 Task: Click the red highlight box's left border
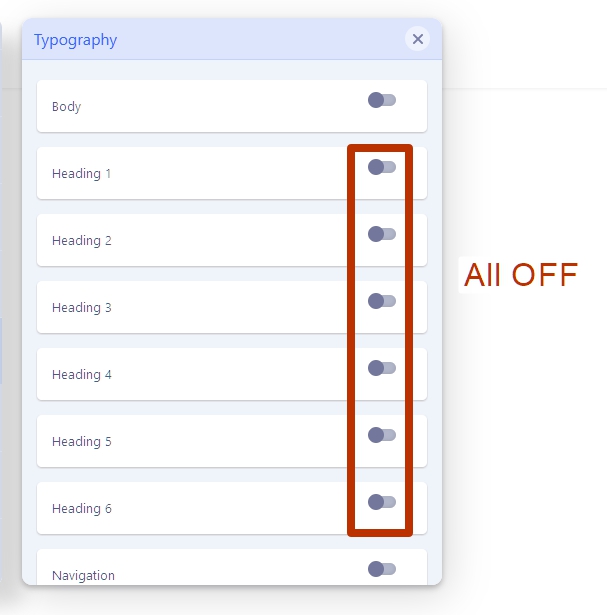click(x=351, y=340)
